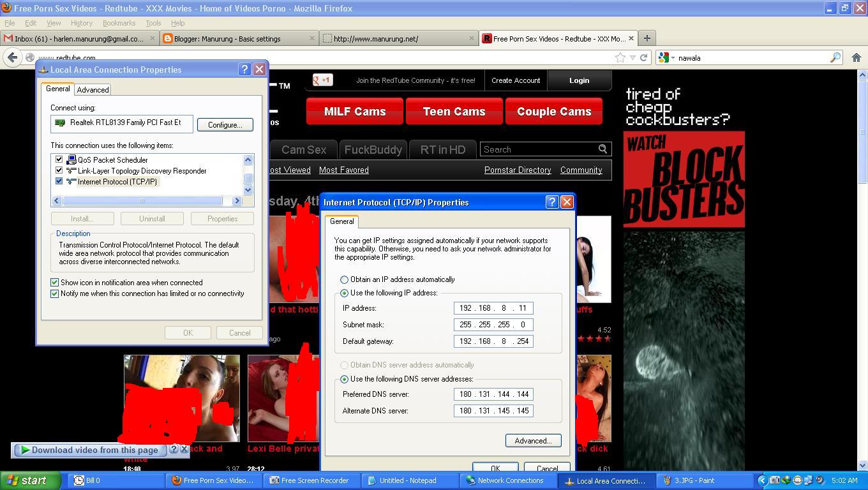Open the Community link on the site
868x490 pixels.
581,170
